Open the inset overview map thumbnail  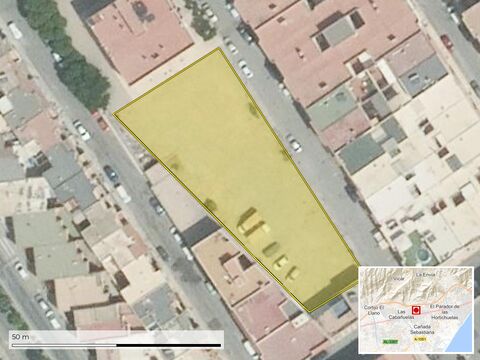coord(416,310)
